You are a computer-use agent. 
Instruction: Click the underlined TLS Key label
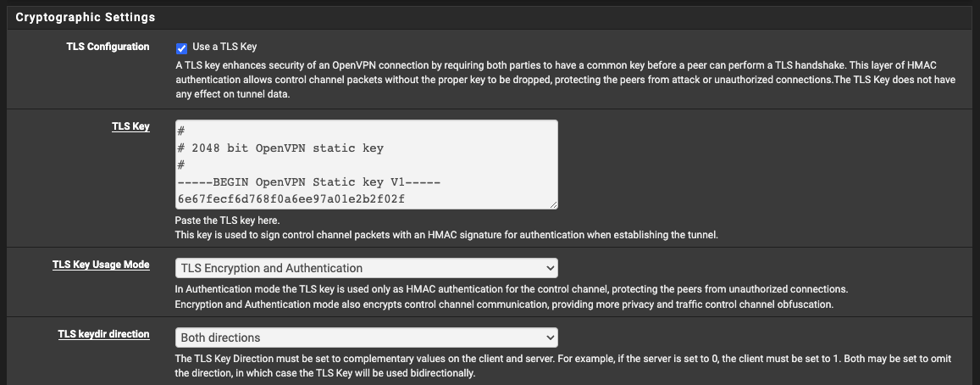130,126
